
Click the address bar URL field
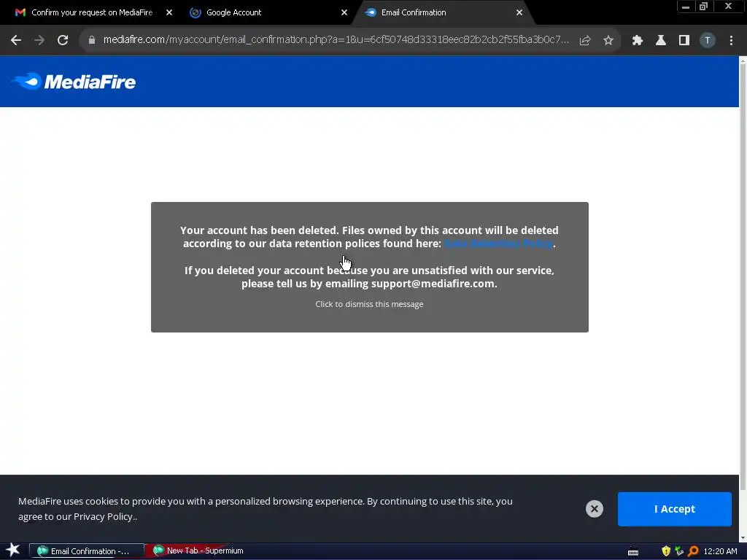point(336,40)
